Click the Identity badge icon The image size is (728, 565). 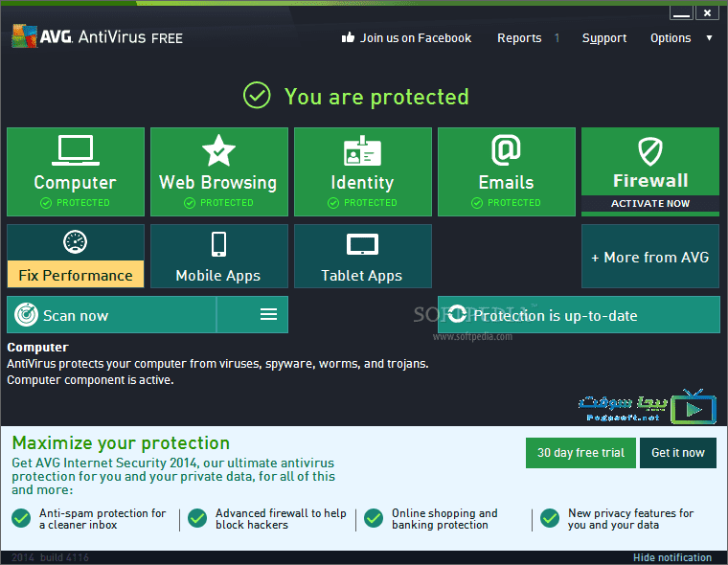362,151
